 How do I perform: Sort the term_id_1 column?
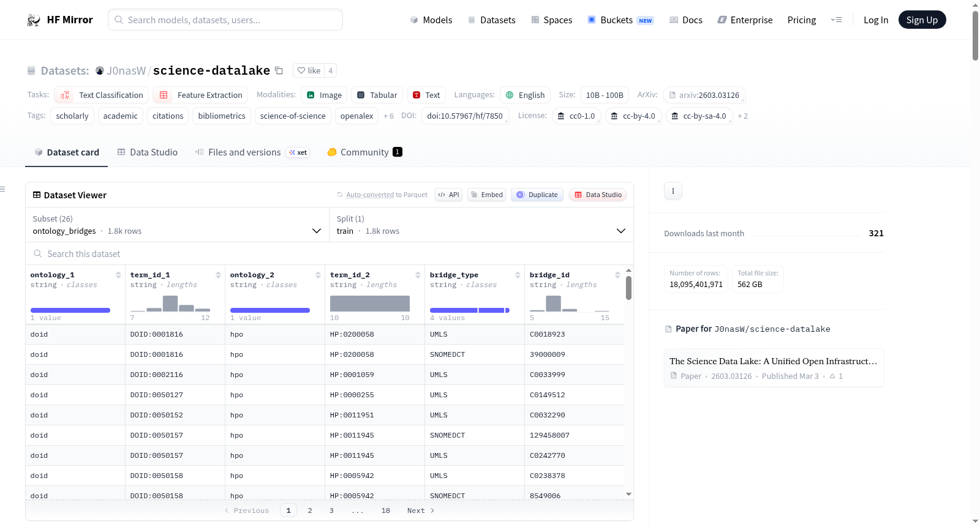[218, 275]
